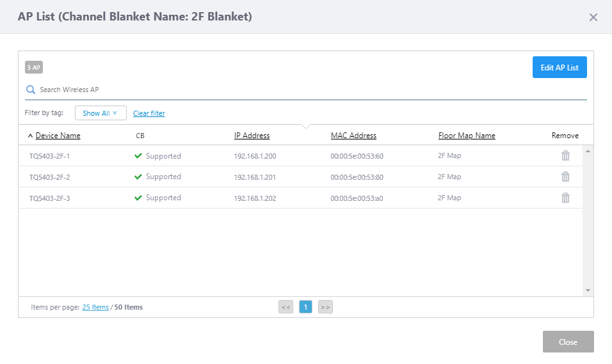612x364 pixels.
Task: Sort list by MAC Address header
Action: (353, 136)
